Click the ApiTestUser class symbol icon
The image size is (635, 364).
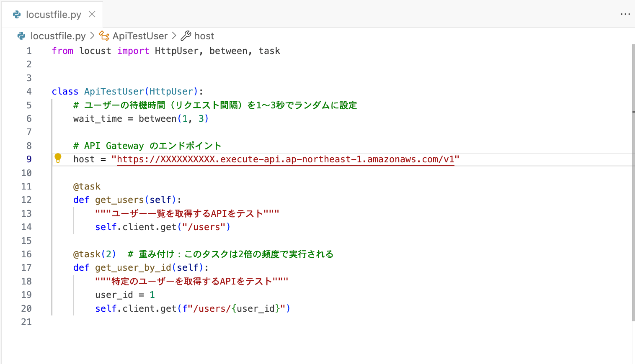pyautogui.click(x=104, y=36)
